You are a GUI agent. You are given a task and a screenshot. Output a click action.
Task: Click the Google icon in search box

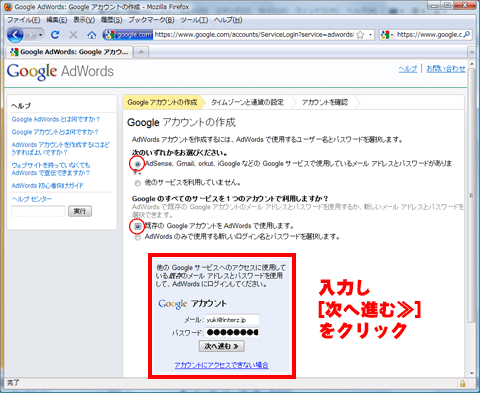click(385, 35)
